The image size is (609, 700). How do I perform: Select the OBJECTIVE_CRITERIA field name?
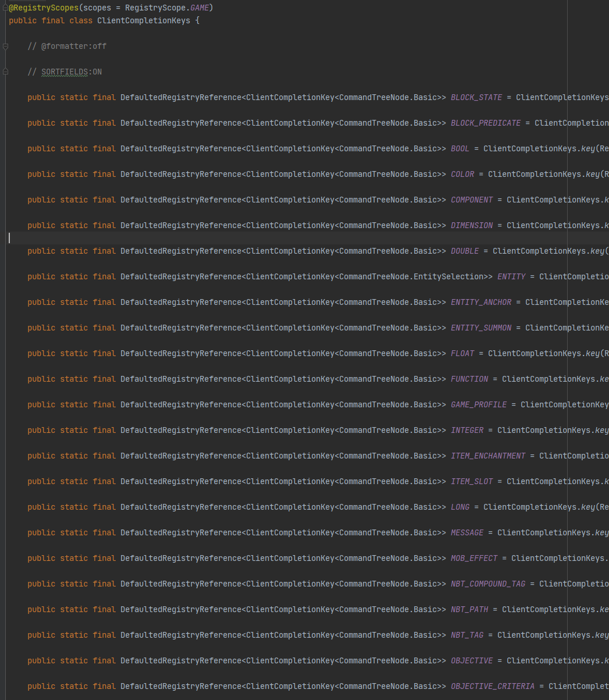point(492,686)
